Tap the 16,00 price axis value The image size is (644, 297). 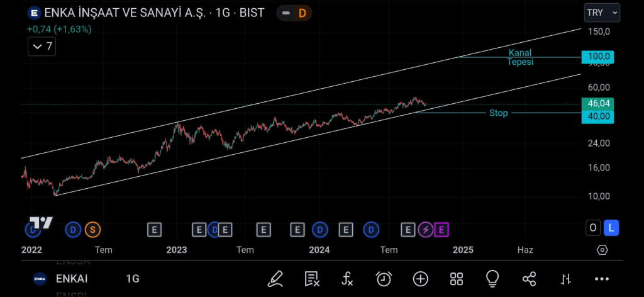click(599, 167)
